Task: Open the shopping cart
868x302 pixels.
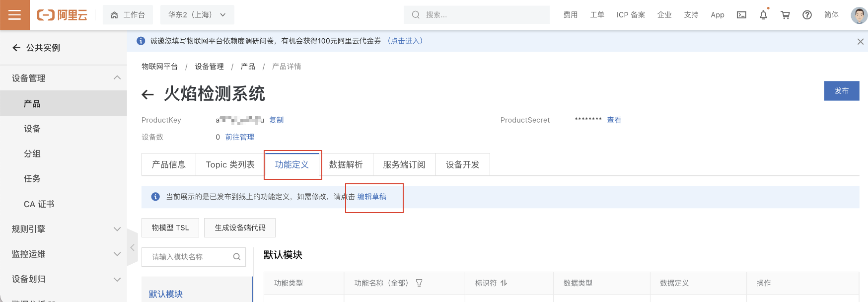Action: point(785,15)
